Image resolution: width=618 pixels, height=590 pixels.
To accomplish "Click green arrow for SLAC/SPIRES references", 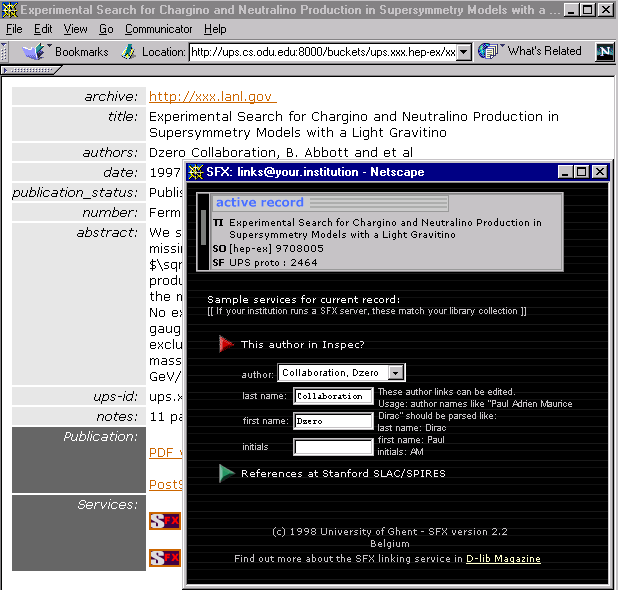I will point(227,473).
